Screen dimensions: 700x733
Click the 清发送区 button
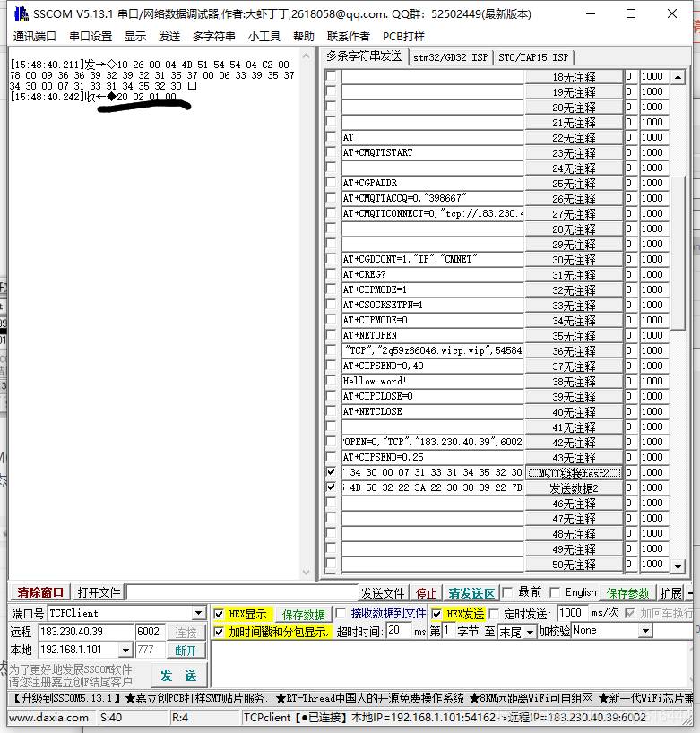pos(471,592)
